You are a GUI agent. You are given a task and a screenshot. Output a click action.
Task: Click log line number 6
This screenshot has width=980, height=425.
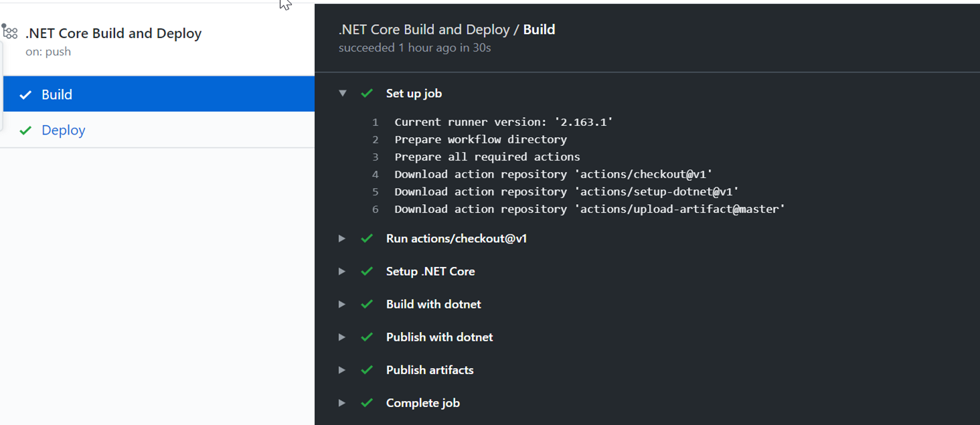pyautogui.click(x=376, y=209)
